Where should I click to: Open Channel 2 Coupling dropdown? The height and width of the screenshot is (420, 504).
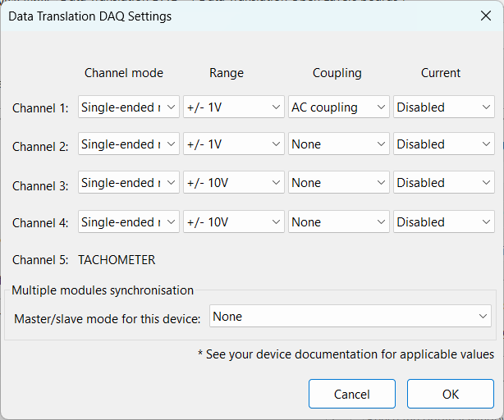coord(338,144)
